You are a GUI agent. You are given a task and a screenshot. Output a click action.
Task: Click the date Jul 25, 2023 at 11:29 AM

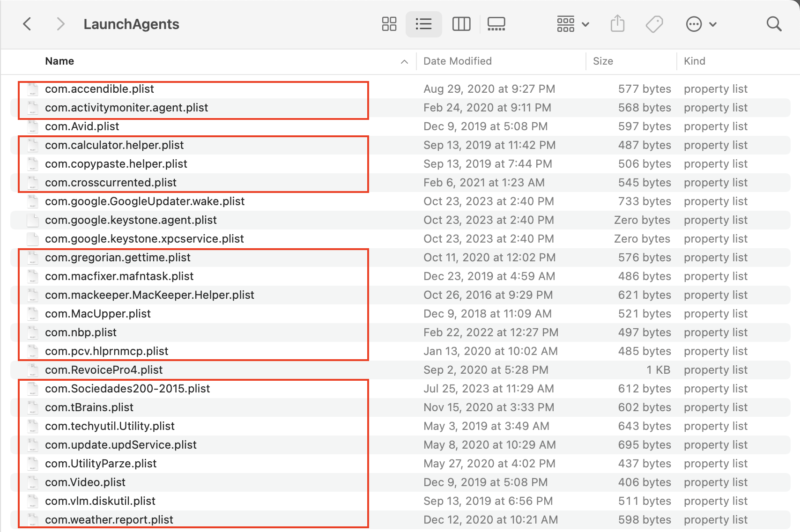[489, 389]
